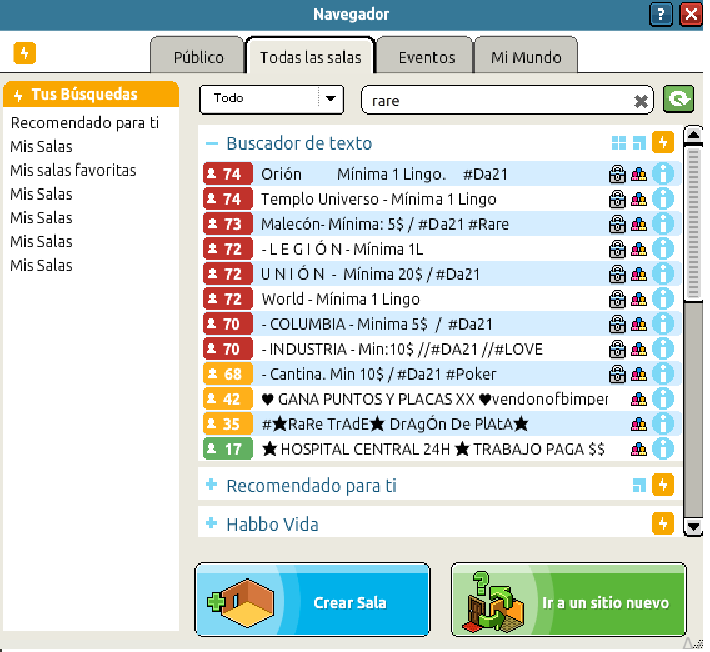Click the lightning icon on Habbo Vida section
This screenshot has width=710, height=652.
point(663,524)
